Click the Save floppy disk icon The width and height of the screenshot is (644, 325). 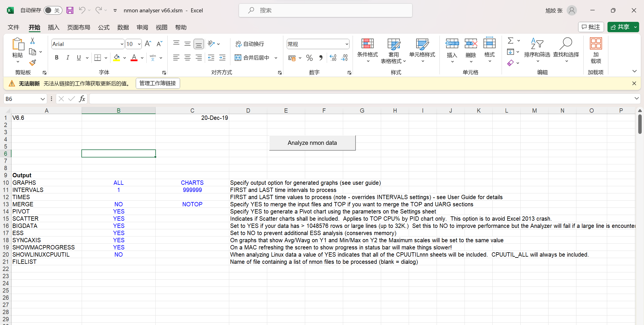70,10
